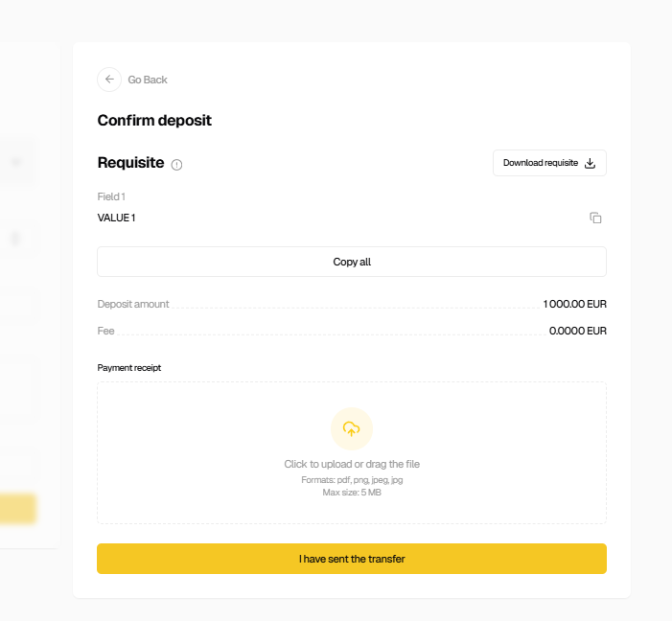Click the Requisite section heading
This screenshot has width=672, height=621.
pos(131,163)
